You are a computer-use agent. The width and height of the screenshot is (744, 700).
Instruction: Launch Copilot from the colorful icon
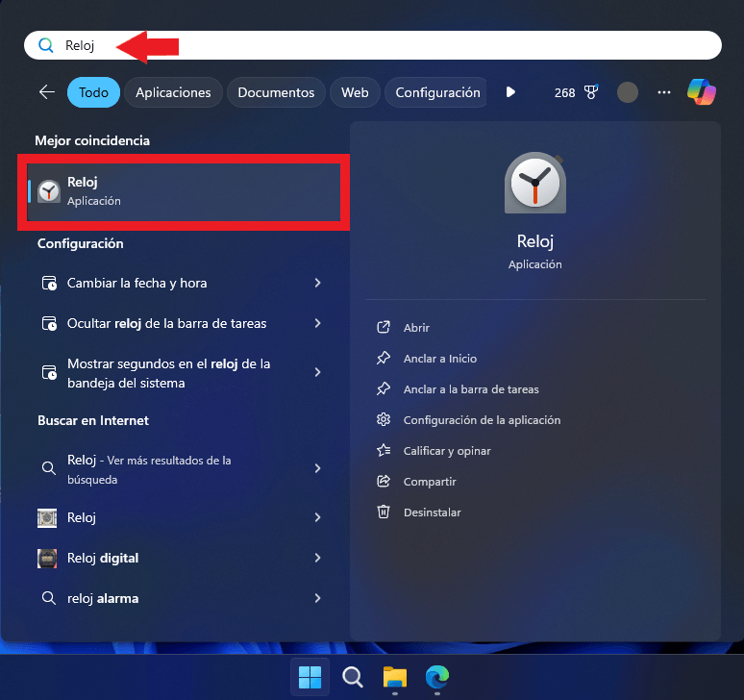pos(702,91)
